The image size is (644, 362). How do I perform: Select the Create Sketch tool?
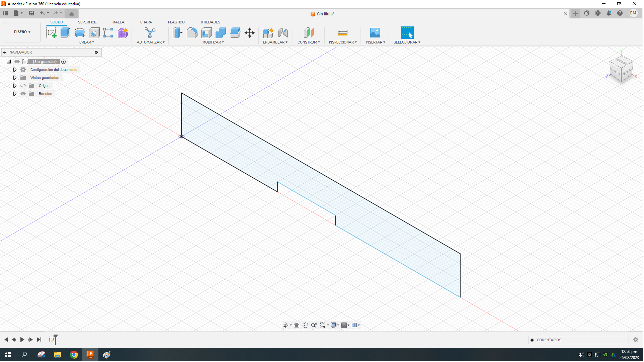coord(51,32)
